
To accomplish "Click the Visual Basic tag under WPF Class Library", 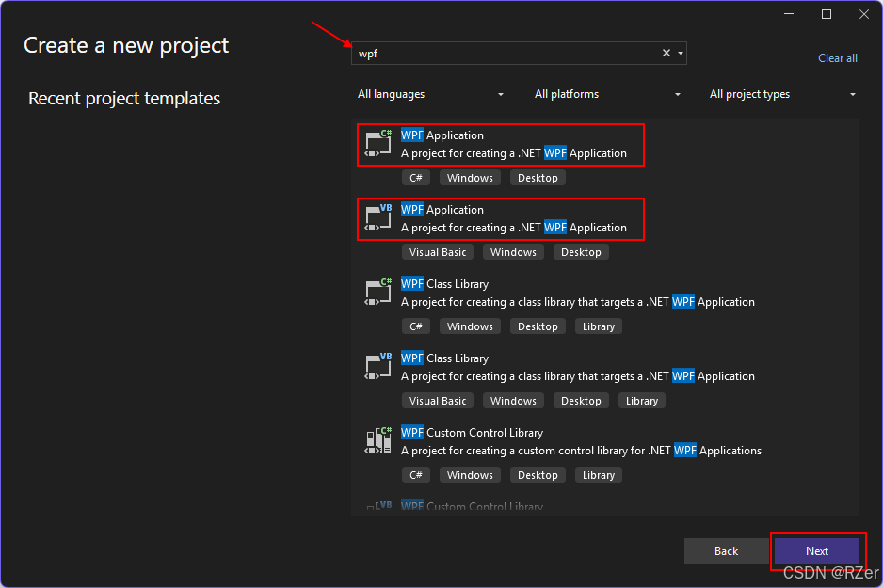I will [x=438, y=401].
